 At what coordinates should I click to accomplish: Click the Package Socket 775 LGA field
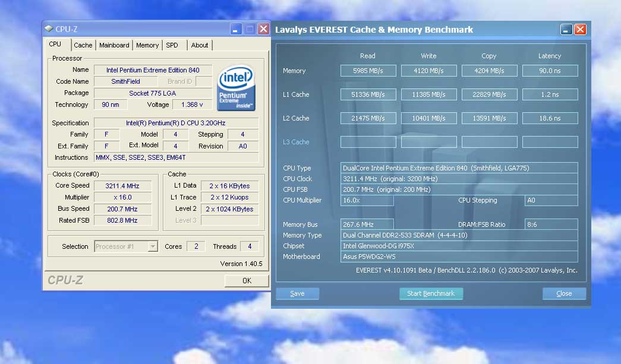(x=153, y=93)
